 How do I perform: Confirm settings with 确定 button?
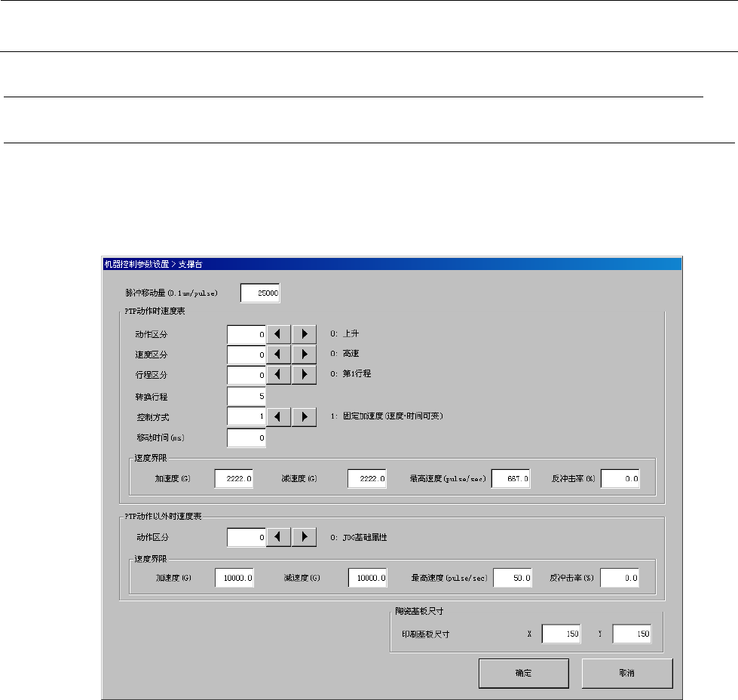click(x=524, y=673)
